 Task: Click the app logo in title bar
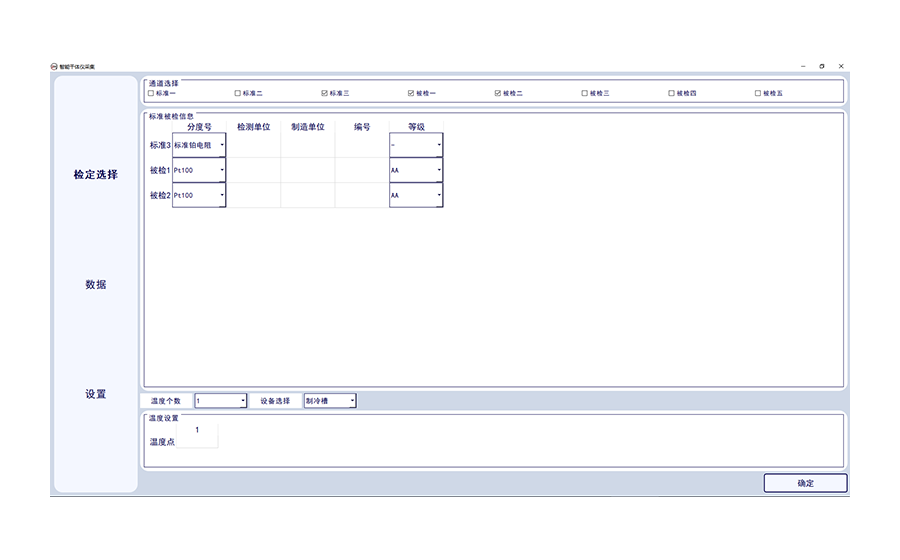(x=54, y=66)
